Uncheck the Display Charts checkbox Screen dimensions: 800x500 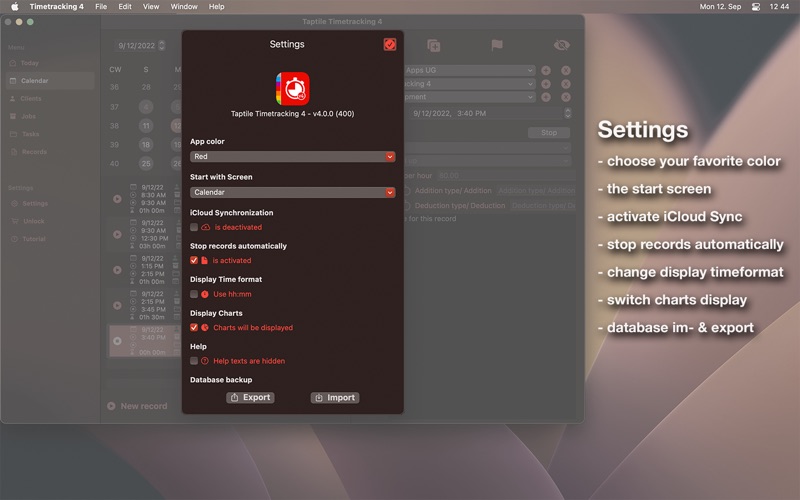click(x=194, y=328)
